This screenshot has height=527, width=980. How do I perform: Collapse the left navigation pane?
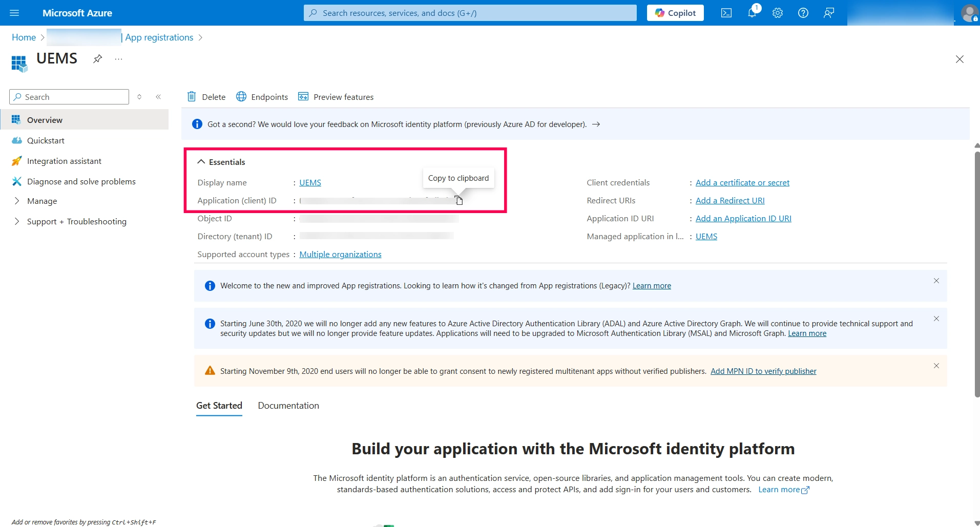click(158, 97)
